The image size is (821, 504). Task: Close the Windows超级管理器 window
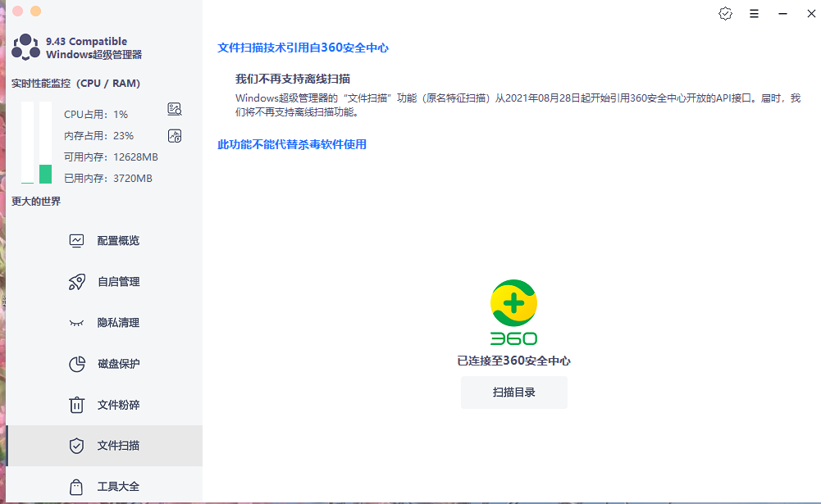click(811, 14)
